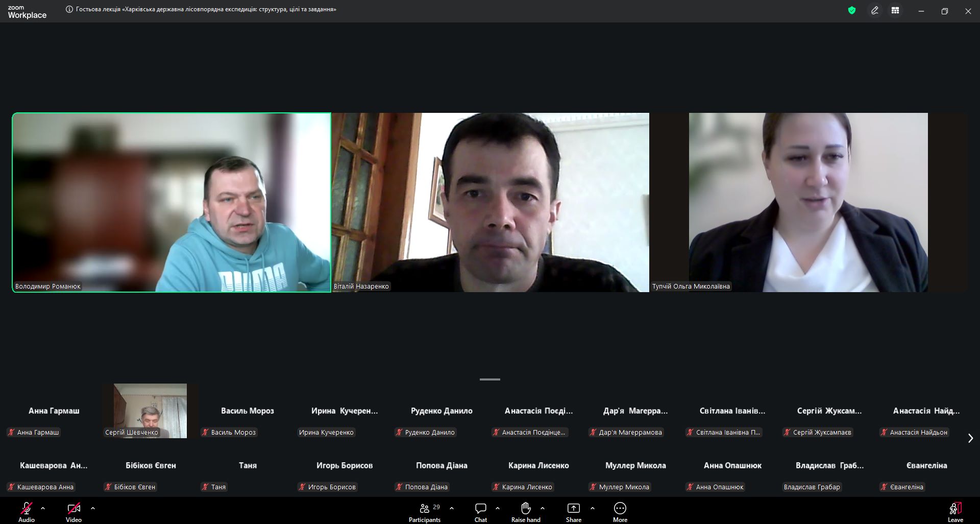Open the annotation pencil tool
Viewport: 980px width, 524px height.
pyautogui.click(x=874, y=10)
